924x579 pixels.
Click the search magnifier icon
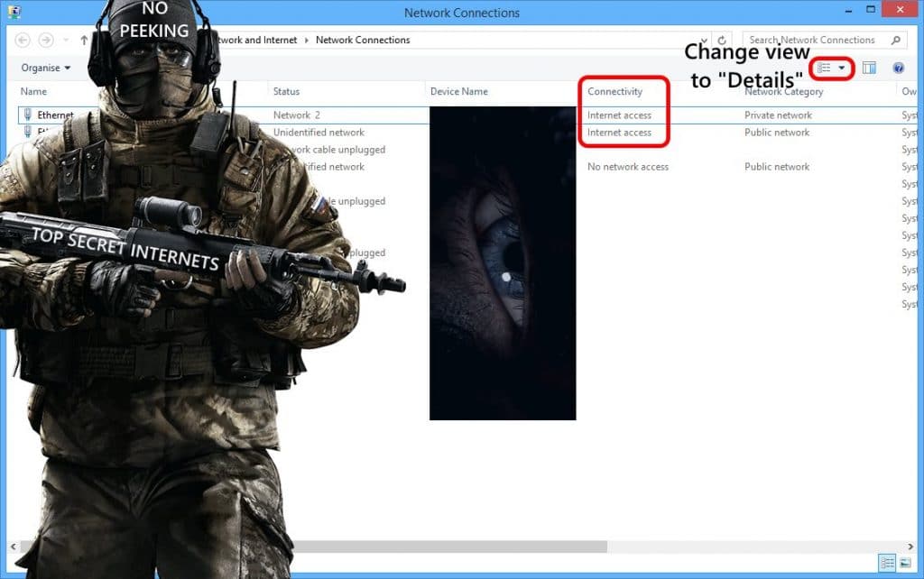pyautogui.click(x=895, y=40)
